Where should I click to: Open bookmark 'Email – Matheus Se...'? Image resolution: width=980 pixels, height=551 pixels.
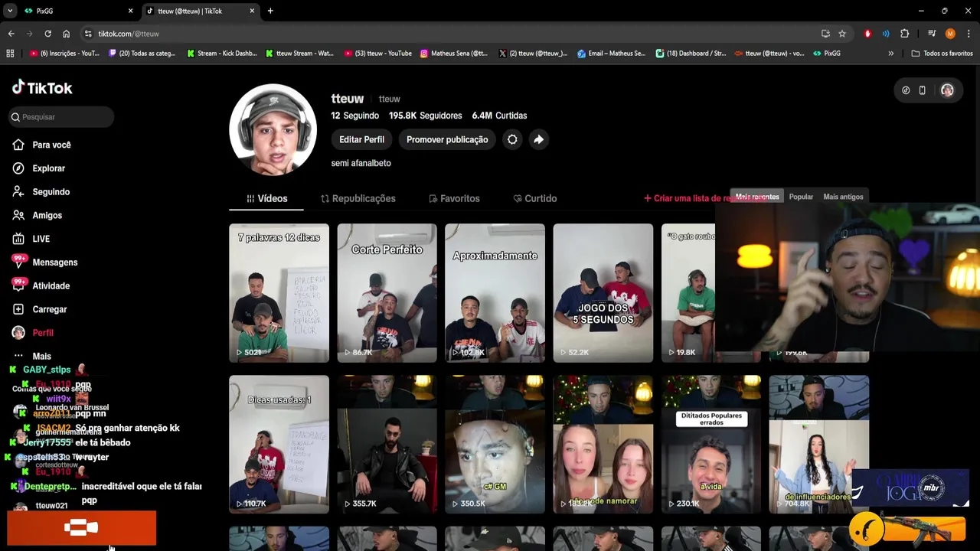[612, 54]
